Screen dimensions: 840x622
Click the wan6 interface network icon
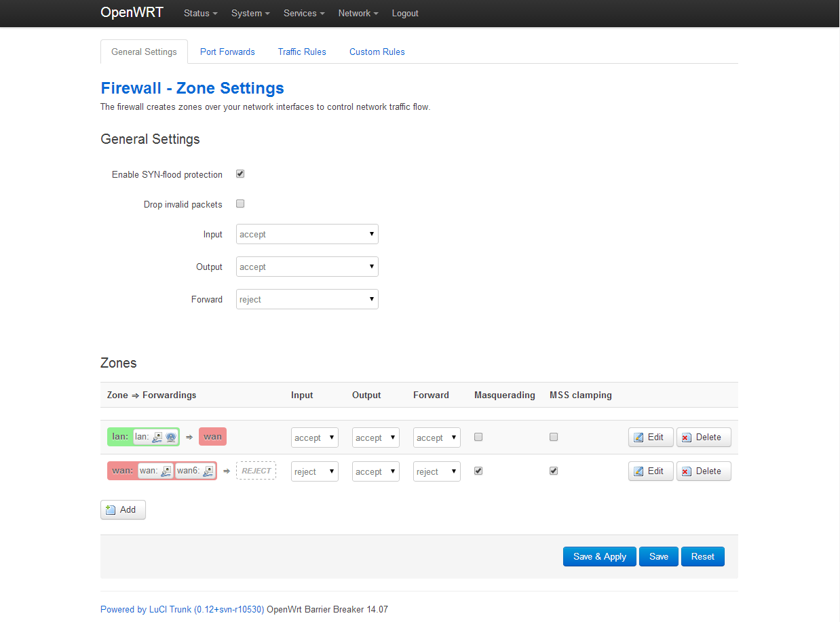pyautogui.click(x=208, y=471)
